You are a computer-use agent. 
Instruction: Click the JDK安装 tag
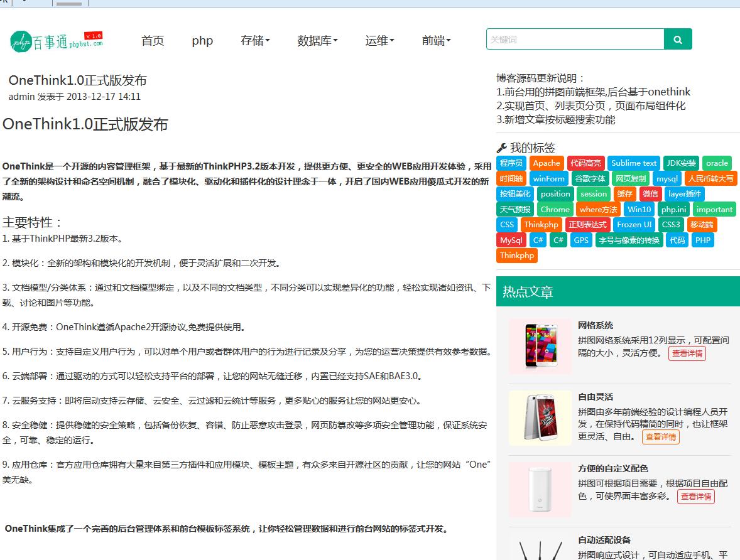pos(681,163)
